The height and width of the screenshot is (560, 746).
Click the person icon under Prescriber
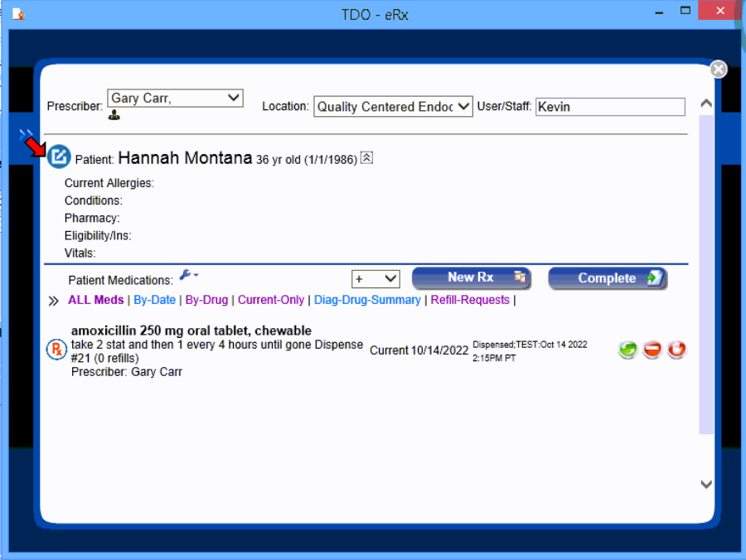114,116
